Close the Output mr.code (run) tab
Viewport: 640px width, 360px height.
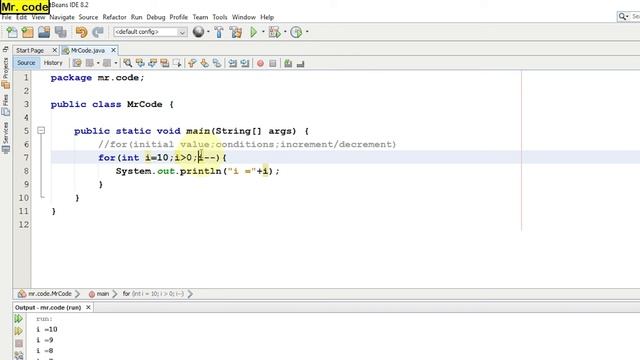click(88, 307)
